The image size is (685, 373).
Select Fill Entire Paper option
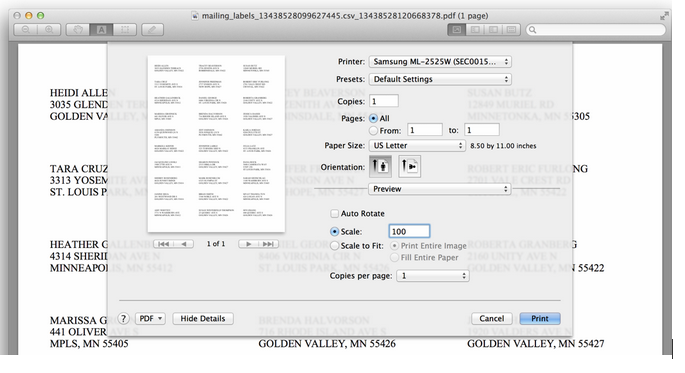pyautogui.click(x=394, y=258)
